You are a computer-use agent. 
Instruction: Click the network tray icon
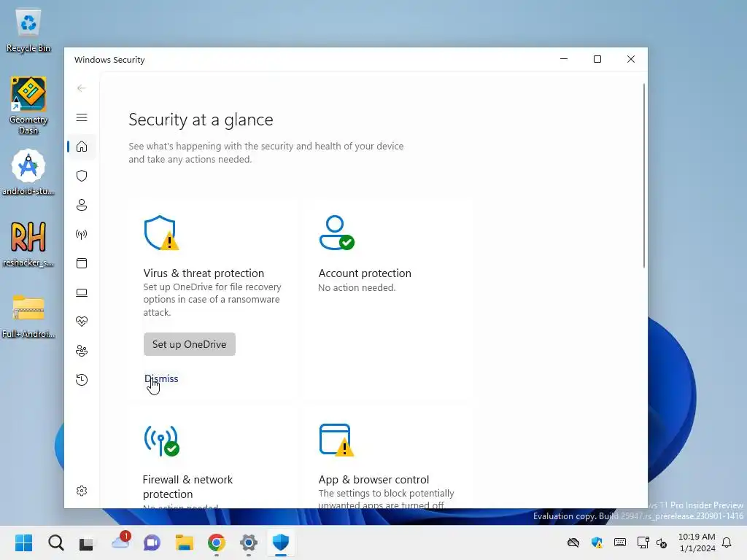(643, 542)
